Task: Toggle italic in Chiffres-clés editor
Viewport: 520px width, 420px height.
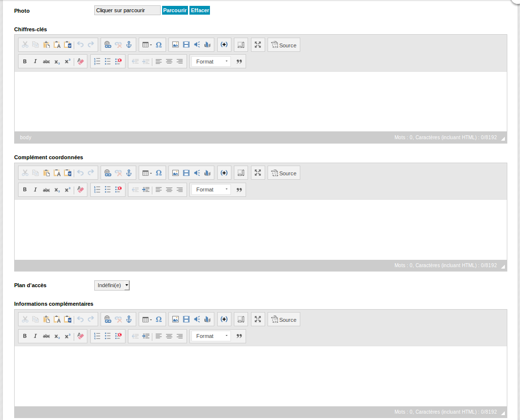Action: coord(36,62)
